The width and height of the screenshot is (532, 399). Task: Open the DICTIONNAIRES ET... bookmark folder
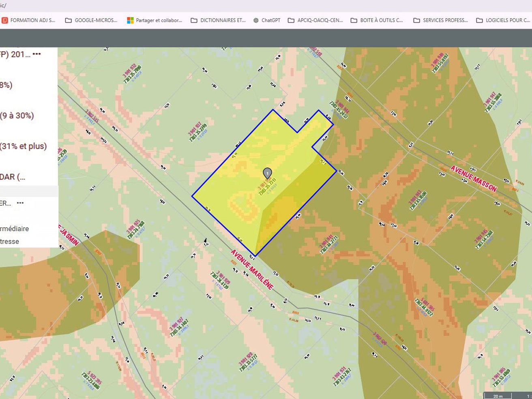(x=218, y=20)
